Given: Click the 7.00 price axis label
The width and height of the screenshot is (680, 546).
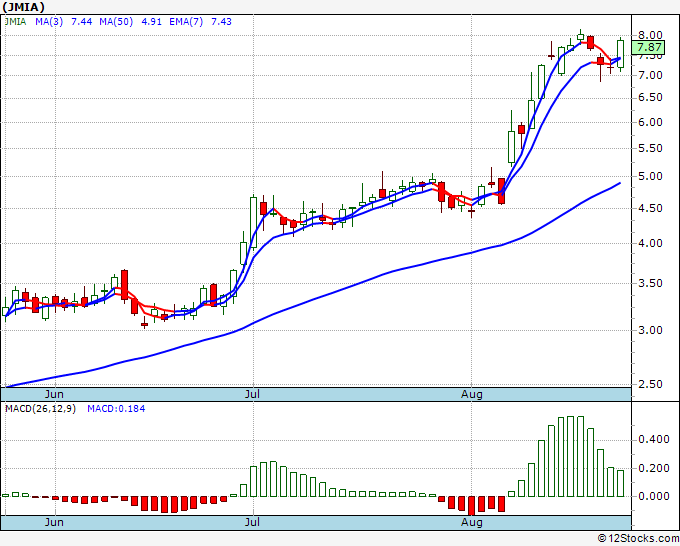Looking at the screenshot, I should 650,75.
